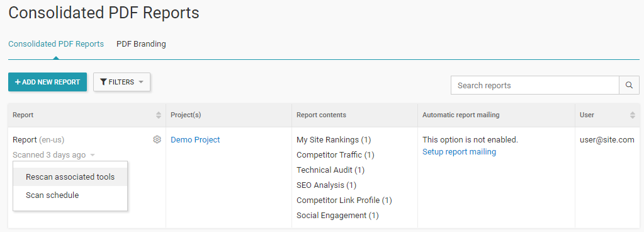This screenshot has width=644, height=232.
Task: Open settings gear for Report row
Action: (157, 140)
